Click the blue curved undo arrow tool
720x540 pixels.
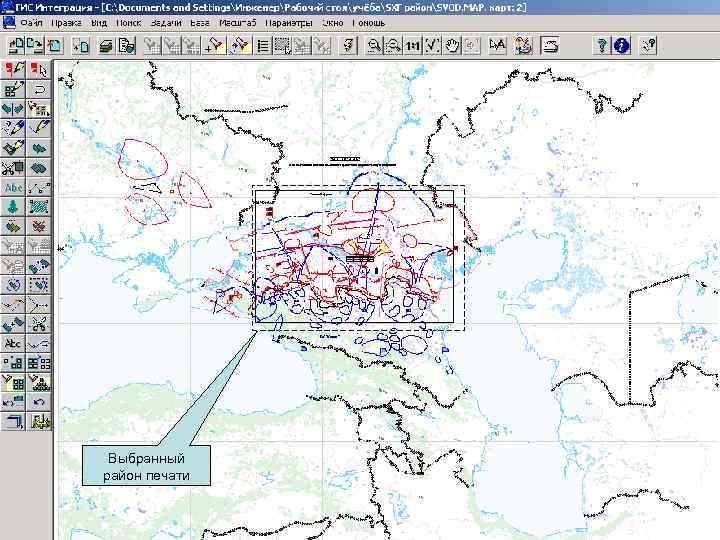point(39,402)
